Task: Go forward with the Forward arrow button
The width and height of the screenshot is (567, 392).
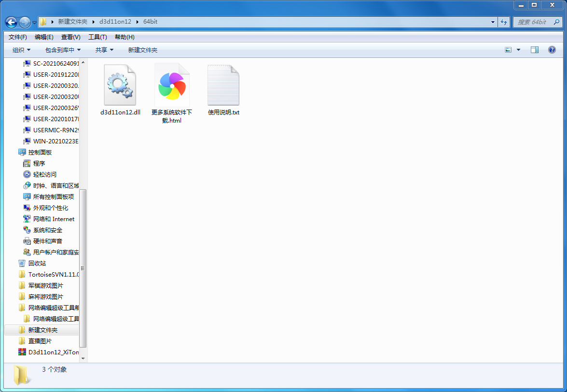Action: tap(25, 22)
